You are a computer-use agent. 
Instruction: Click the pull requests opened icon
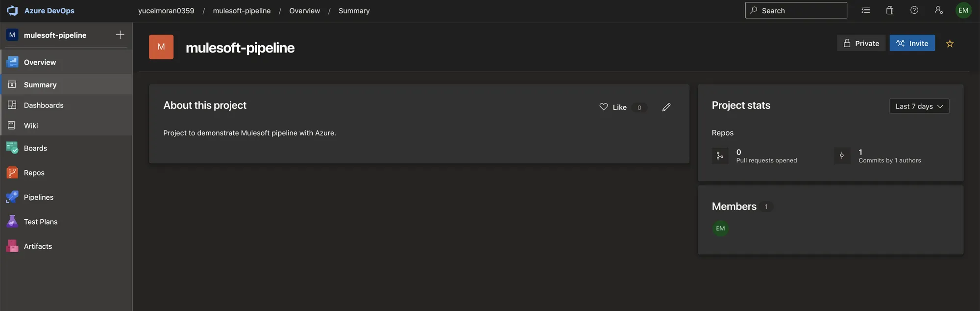720,155
